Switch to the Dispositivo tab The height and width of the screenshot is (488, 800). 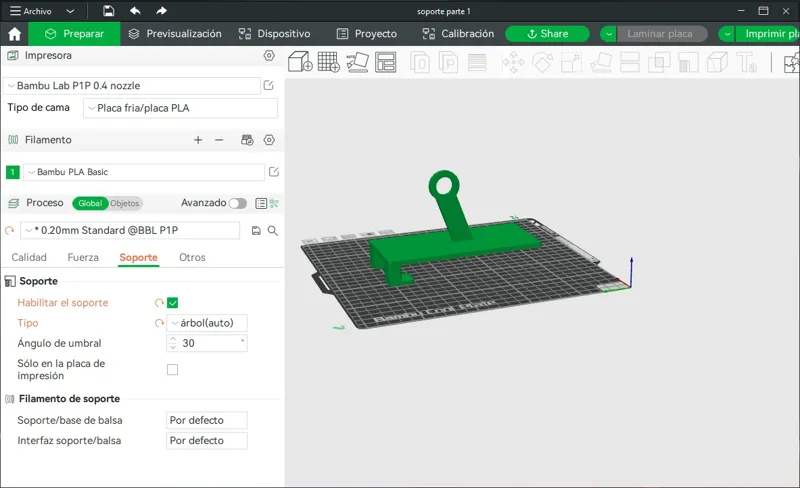point(274,34)
